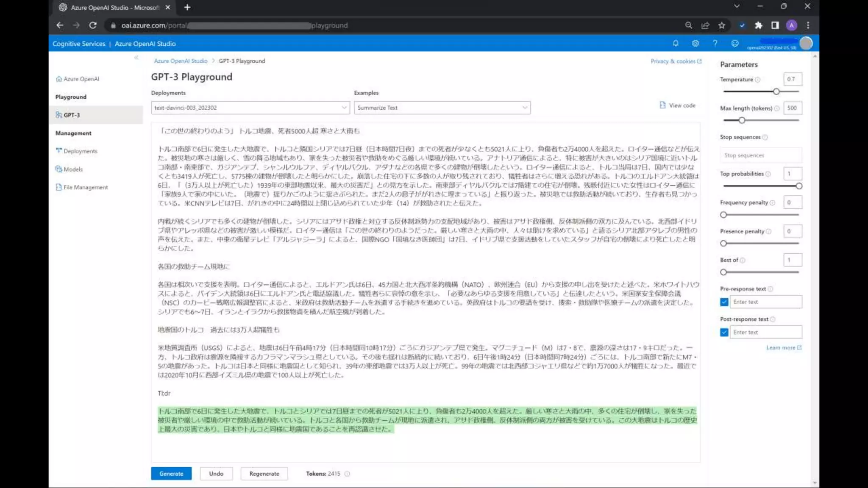
Task: Click the Temperature info icon
Action: (758, 80)
